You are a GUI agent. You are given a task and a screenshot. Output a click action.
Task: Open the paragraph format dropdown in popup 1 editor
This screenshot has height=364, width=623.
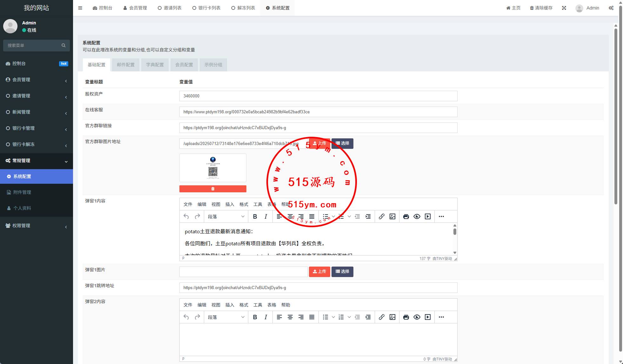pos(226,216)
